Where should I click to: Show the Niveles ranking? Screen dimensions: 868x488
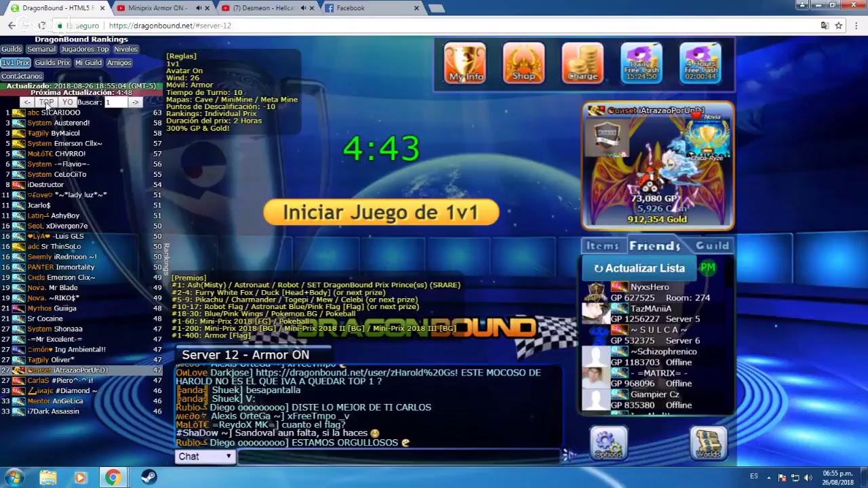(125, 49)
